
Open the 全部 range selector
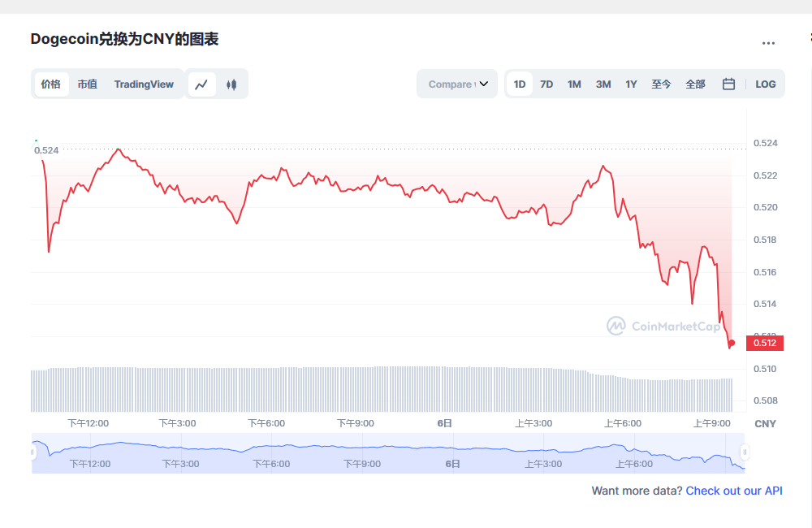click(695, 84)
